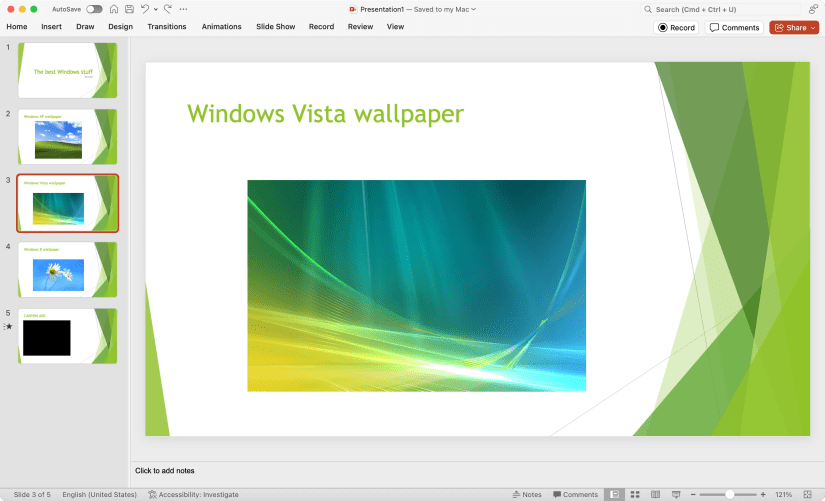Click in the Search field

(x=720, y=9)
